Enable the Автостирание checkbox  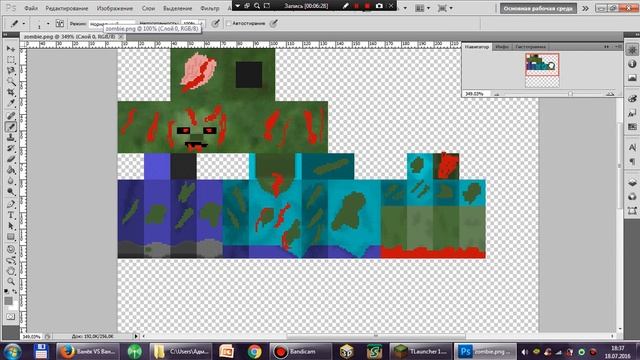229,24
